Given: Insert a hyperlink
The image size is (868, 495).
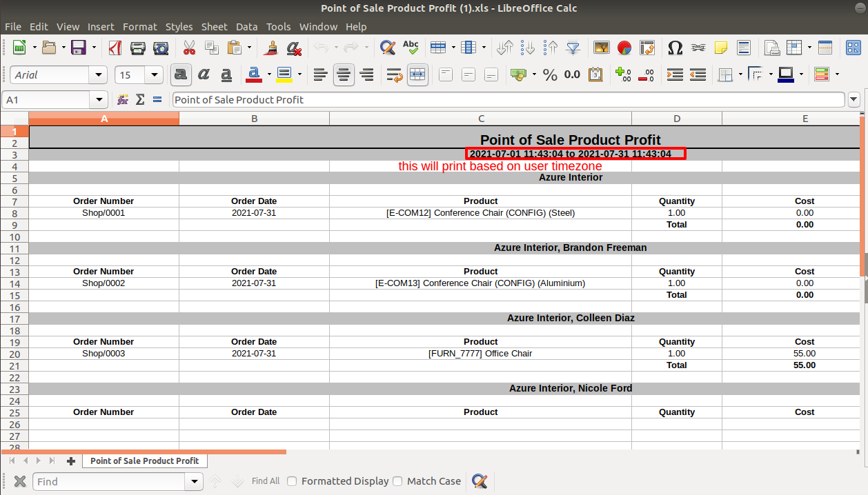Looking at the screenshot, I should [x=698, y=48].
